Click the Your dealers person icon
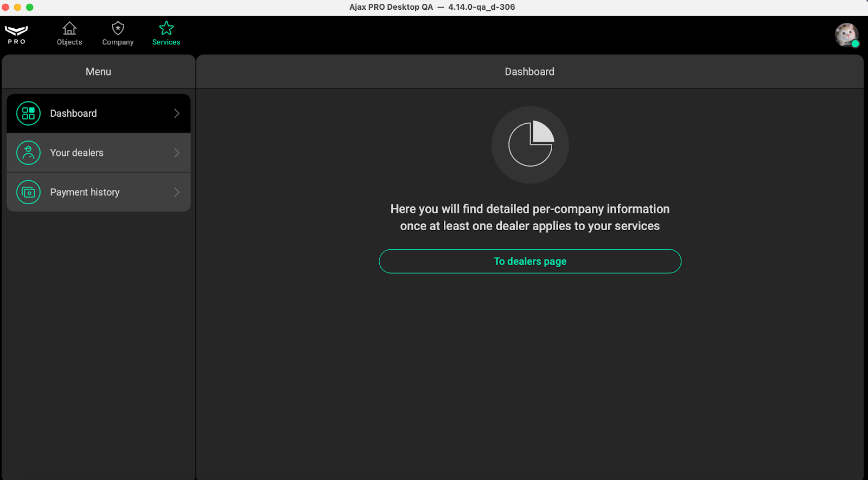868x480 pixels. point(29,153)
